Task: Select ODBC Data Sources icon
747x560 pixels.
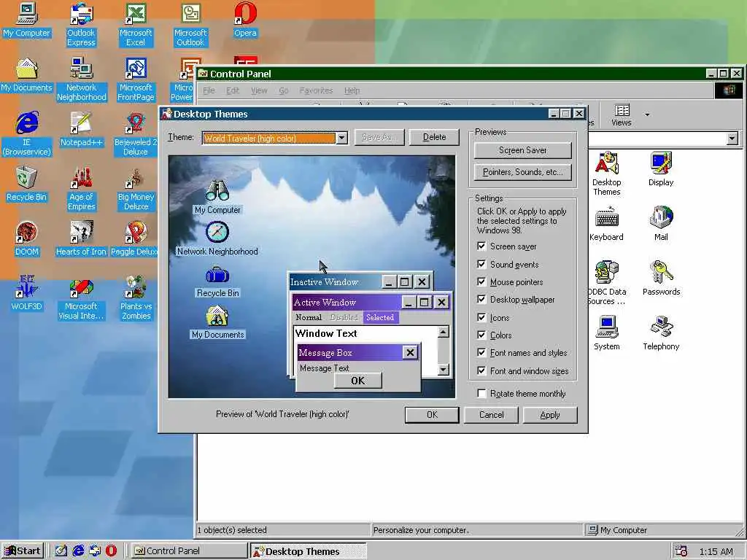Action: pos(606,284)
